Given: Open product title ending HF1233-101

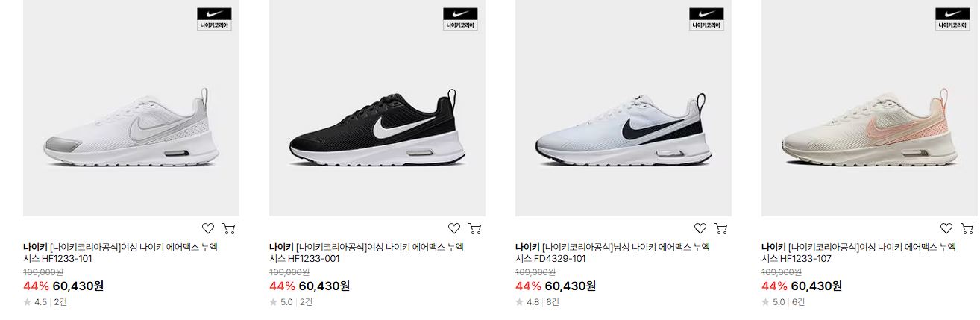Looking at the screenshot, I should (120, 253).
